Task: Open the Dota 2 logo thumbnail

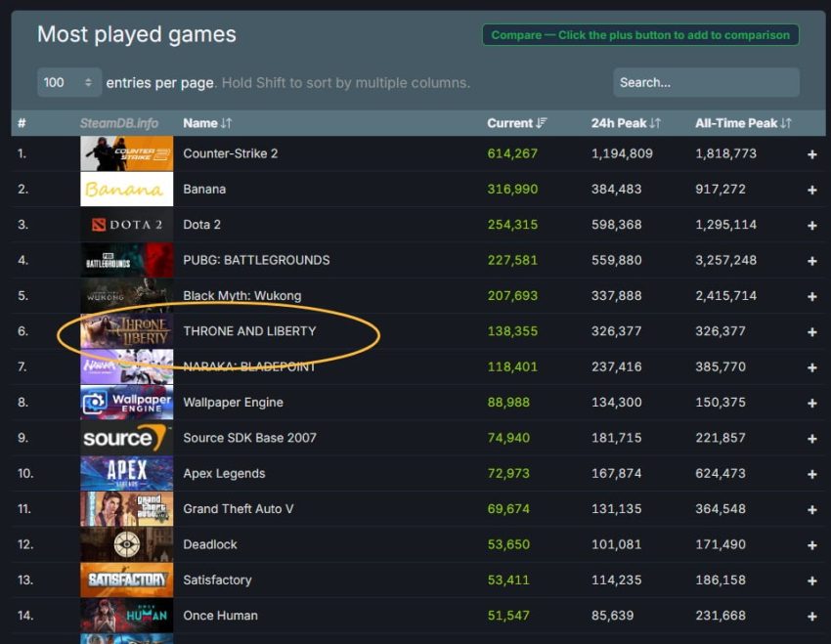Action: (127, 225)
